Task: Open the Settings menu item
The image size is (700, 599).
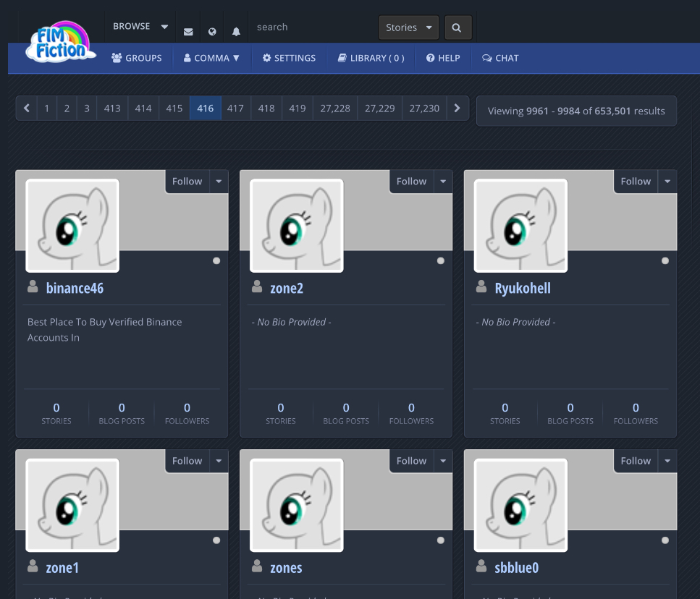Action: pos(290,58)
